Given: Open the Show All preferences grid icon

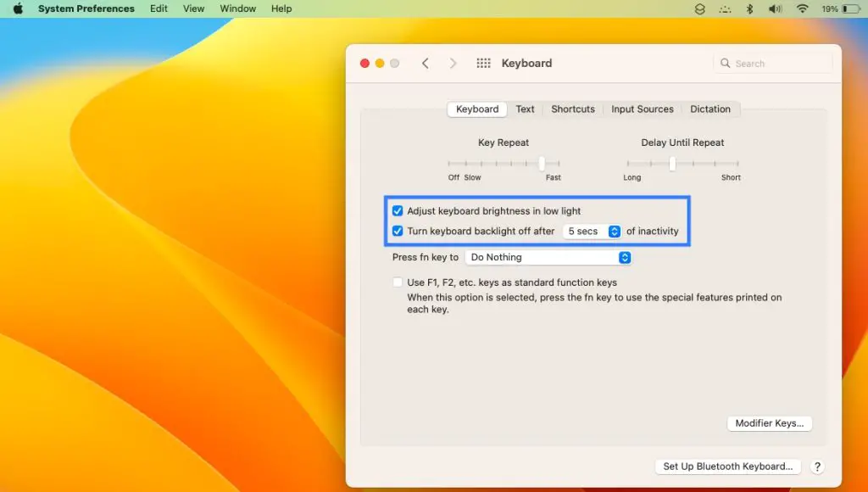Looking at the screenshot, I should click(x=483, y=63).
